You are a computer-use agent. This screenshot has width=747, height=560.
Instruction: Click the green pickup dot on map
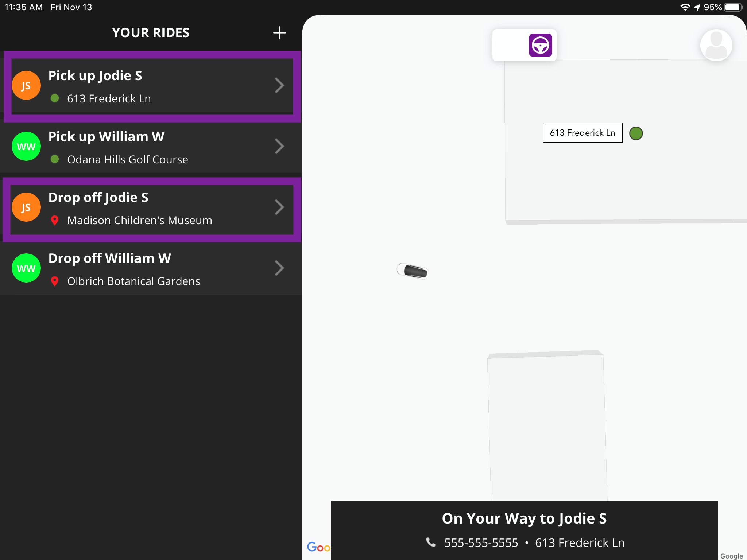tap(636, 133)
